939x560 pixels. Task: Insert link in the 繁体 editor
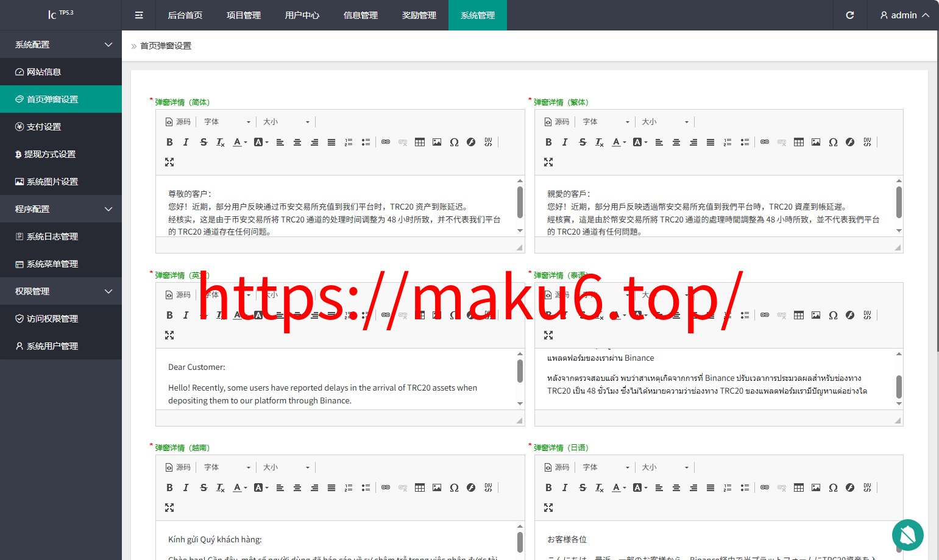pos(765,142)
